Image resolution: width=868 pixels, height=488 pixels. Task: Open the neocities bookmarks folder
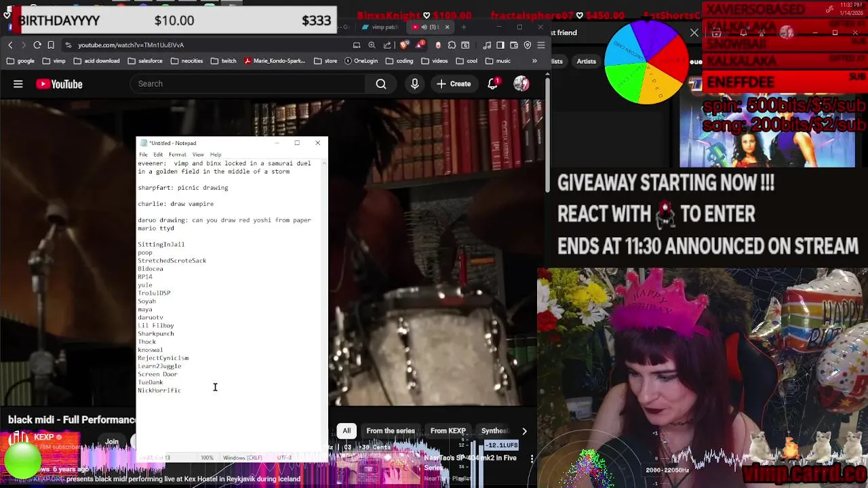(x=186, y=61)
